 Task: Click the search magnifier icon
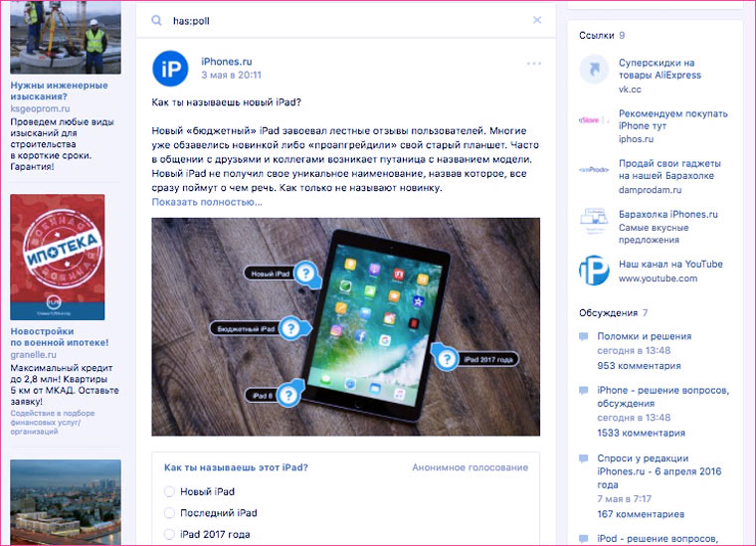pyautogui.click(x=157, y=20)
